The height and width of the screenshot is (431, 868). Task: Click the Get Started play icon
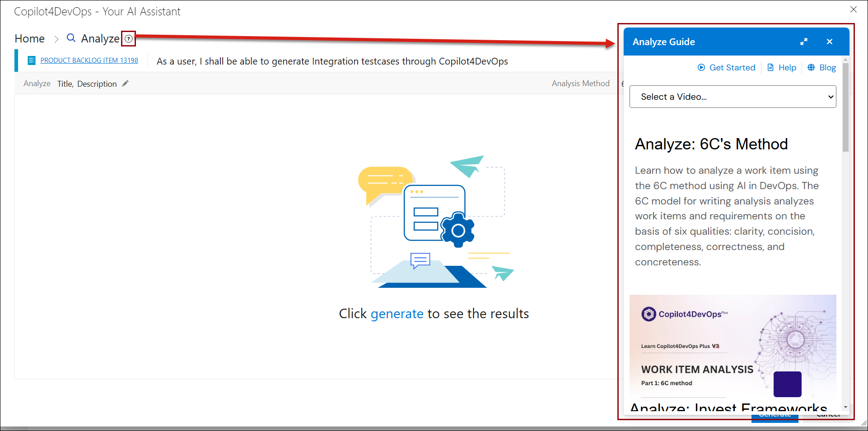(x=701, y=67)
